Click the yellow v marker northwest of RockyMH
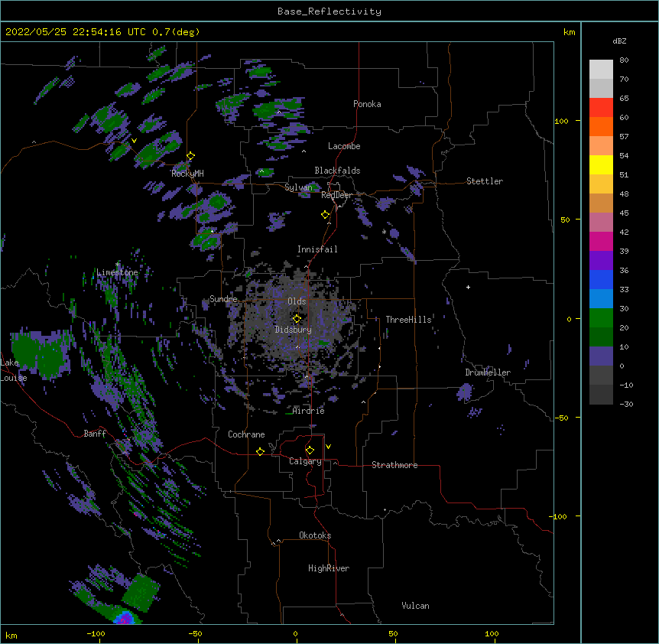 pos(134,141)
